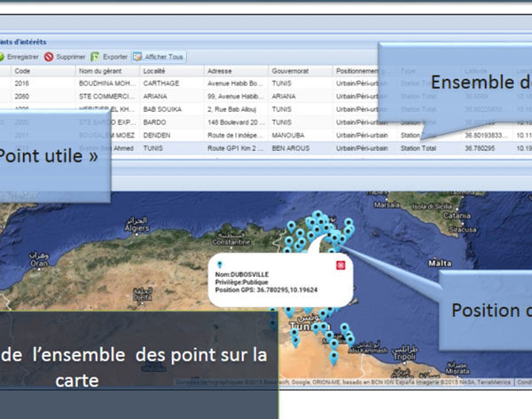The height and width of the screenshot is (419, 532).
Task: Click the Afficher Tous icon
Action: pos(138,56)
